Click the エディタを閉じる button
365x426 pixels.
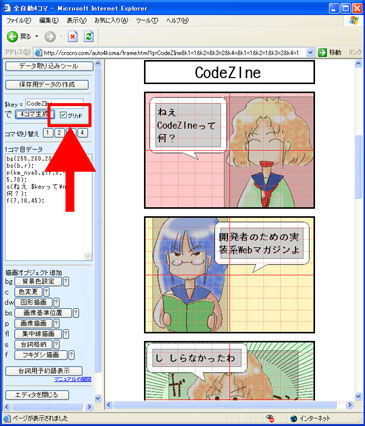tap(37, 395)
